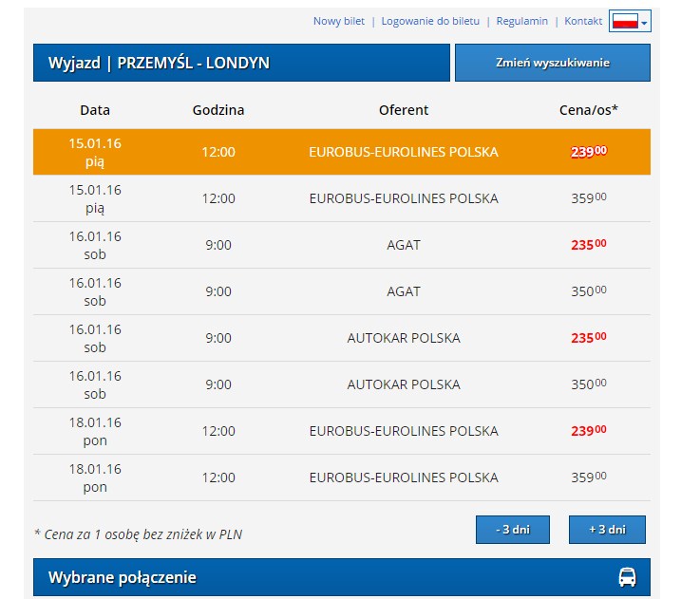Click the Wyjazd | PRZEMYŚL - LONDYN header
This screenshot has height=599, width=700.
(x=241, y=63)
